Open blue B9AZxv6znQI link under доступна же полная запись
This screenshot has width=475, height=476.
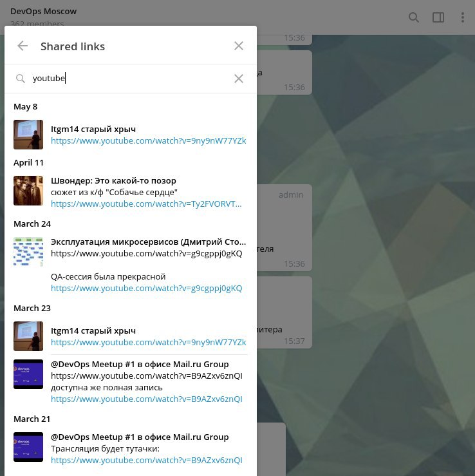point(147,399)
